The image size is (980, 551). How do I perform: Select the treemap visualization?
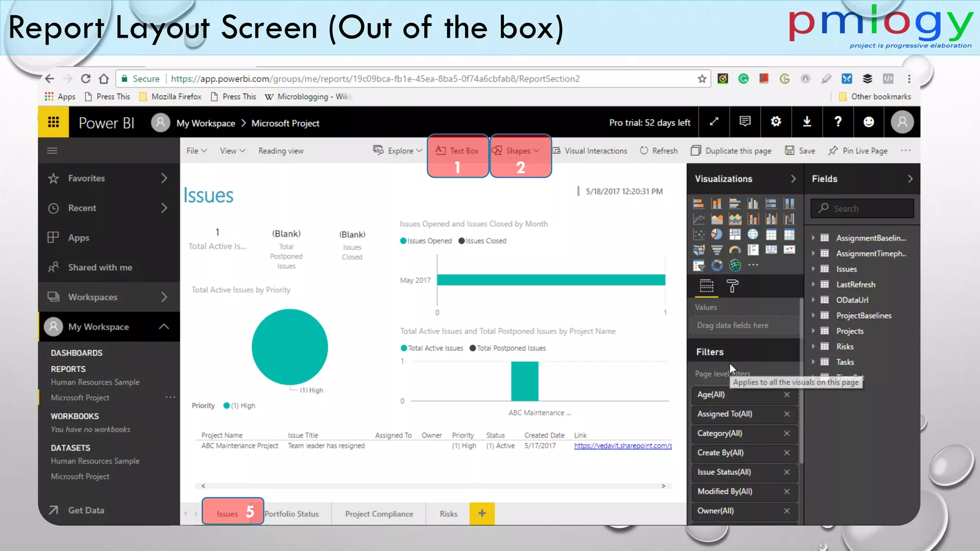(735, 234)
